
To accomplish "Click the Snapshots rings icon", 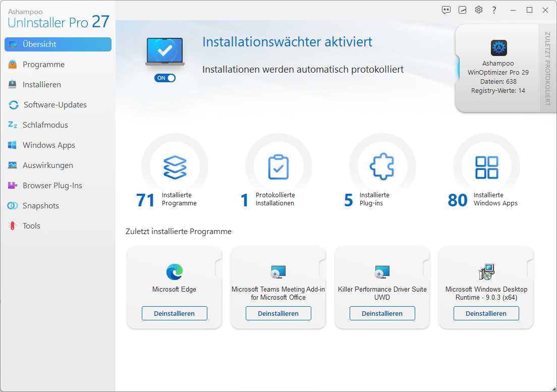I will pos(13,206).
